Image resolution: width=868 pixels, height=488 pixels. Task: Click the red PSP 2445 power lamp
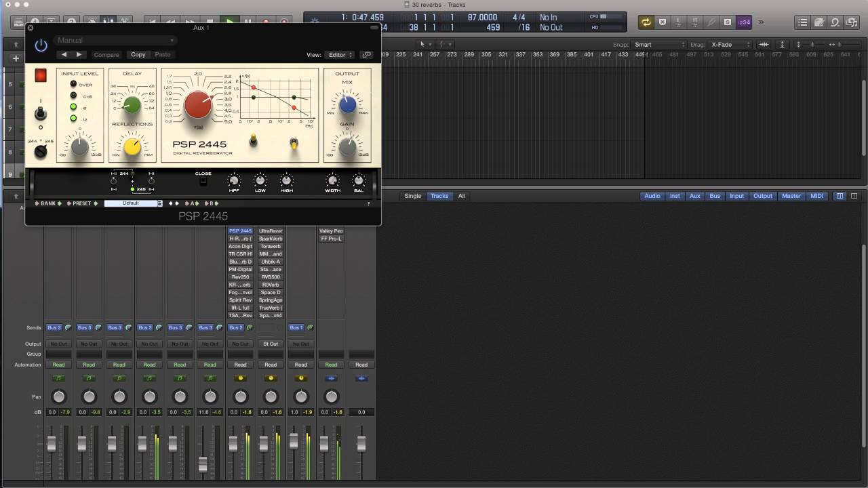click(41, 75)
